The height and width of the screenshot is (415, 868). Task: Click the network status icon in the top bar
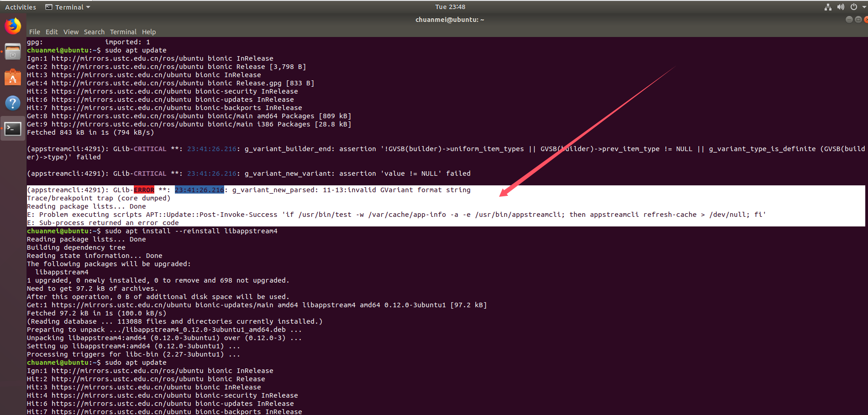pos(828,6)
